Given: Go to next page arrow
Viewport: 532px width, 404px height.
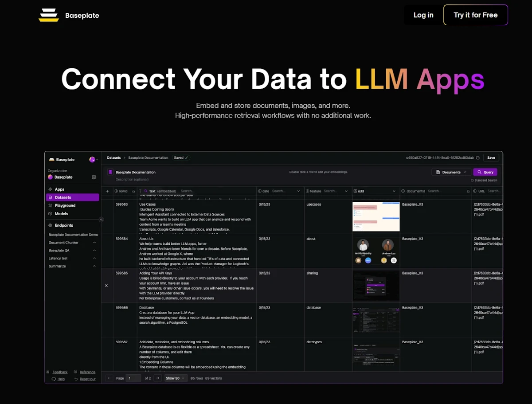Looking at the screenshot, I should click(159, 378).
